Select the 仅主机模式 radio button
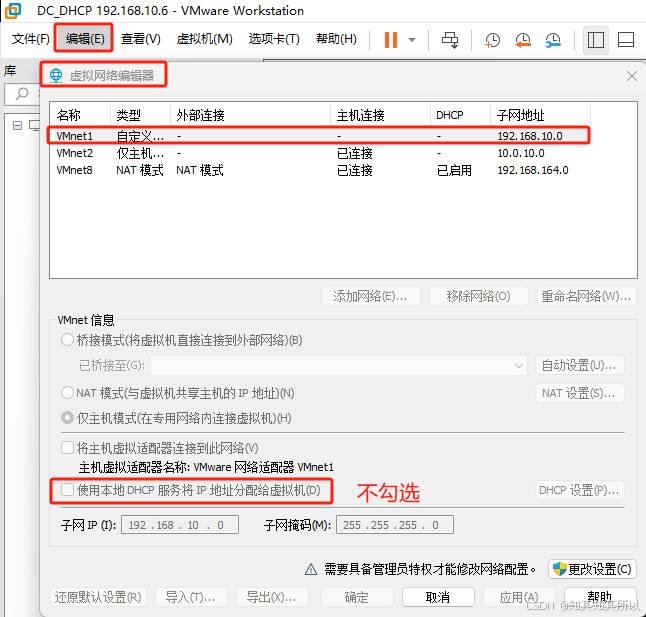The width and height of the screenshot is (646, 617). click(67, 418)
